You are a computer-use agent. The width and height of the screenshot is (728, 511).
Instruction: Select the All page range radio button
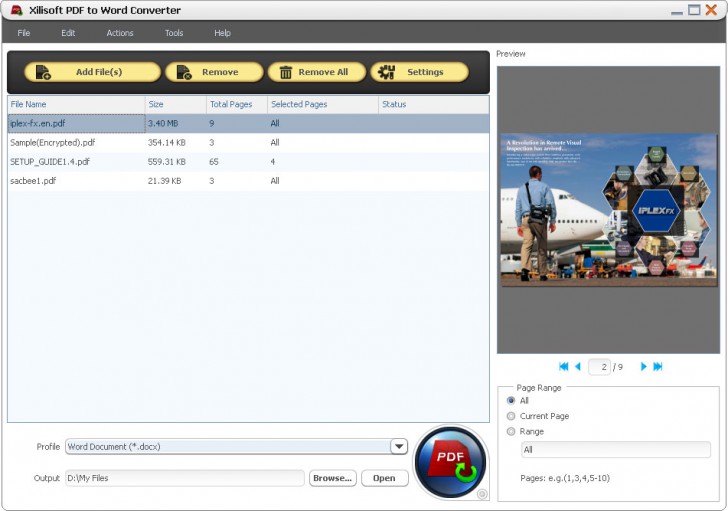click(511, 401)
